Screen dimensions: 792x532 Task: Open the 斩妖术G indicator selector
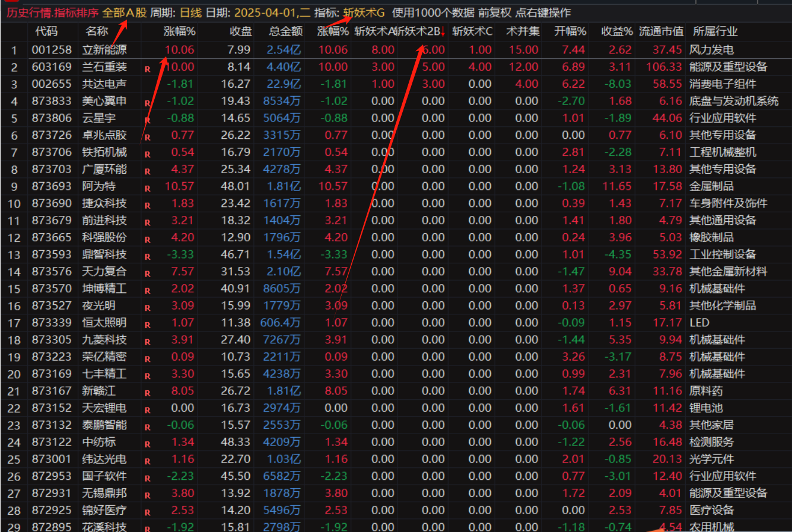click(x=364, y=12)
